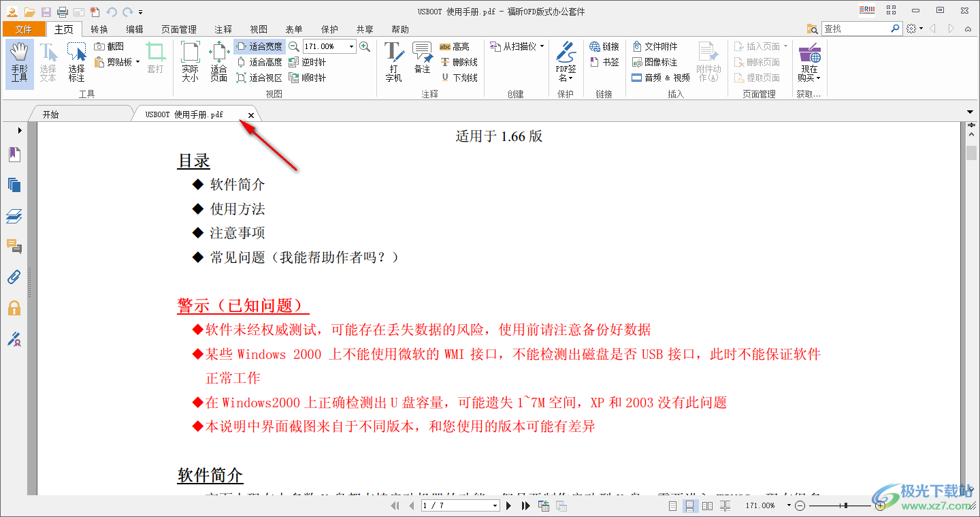Jump to the last page in status bar

(525, 505)
